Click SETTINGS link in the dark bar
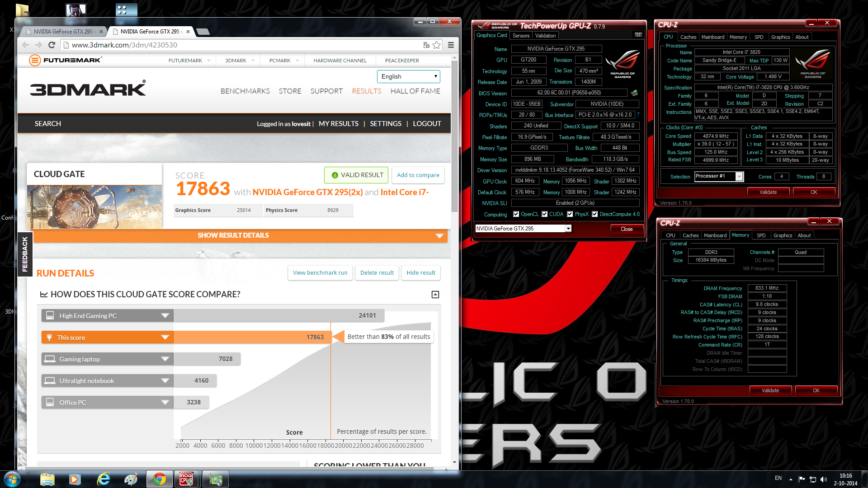868x488 pixels. 386,124
